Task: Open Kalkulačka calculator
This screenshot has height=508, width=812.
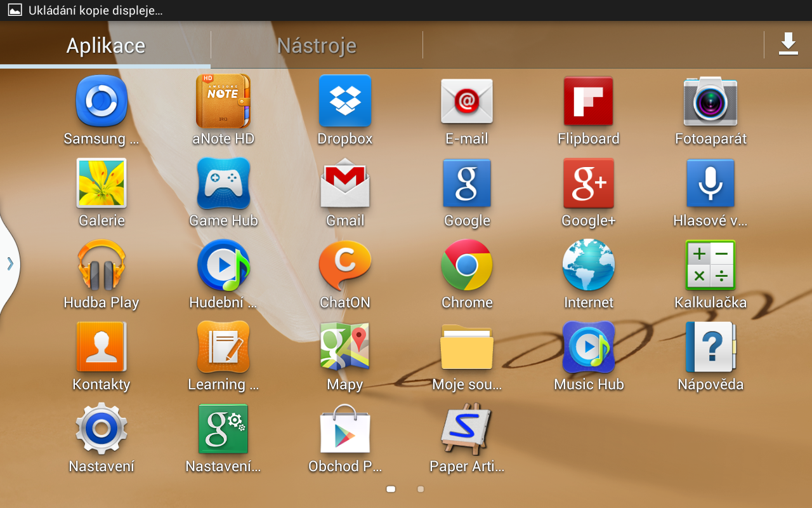Action: tap(710, 265)
